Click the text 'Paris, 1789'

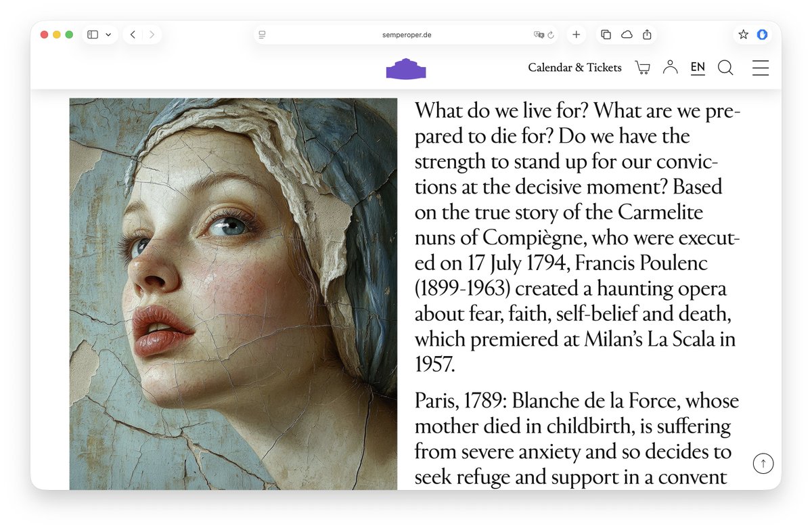coord(460,401)
